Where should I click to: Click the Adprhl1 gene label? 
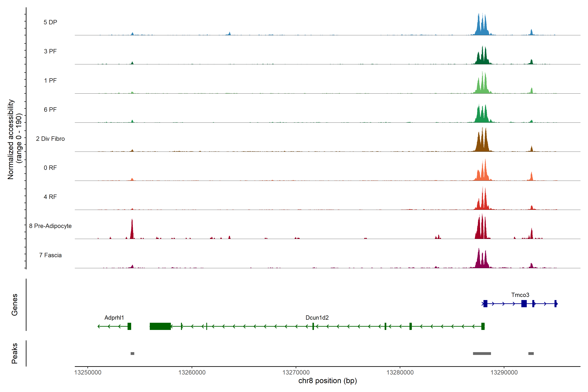(114, 318)
